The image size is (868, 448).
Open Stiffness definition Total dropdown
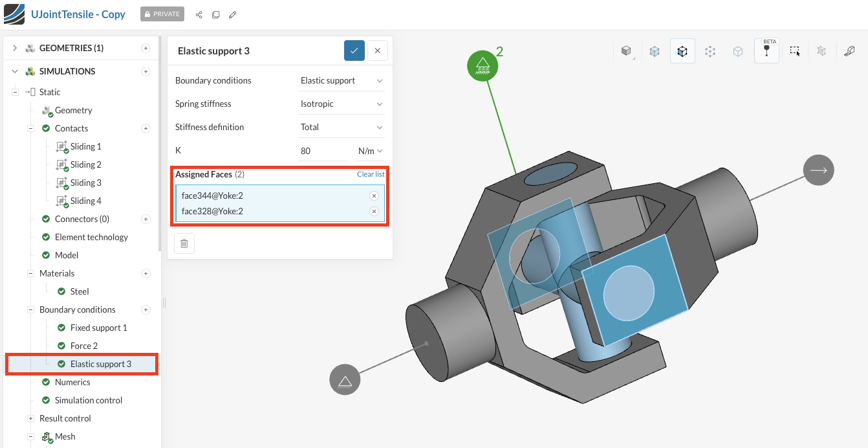[x=342, y=127]
